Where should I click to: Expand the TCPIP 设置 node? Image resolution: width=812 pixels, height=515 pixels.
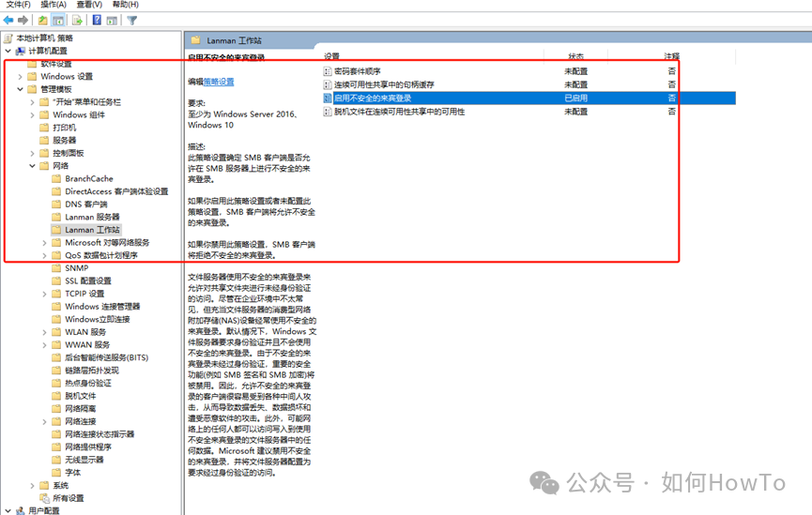[44, 294]
